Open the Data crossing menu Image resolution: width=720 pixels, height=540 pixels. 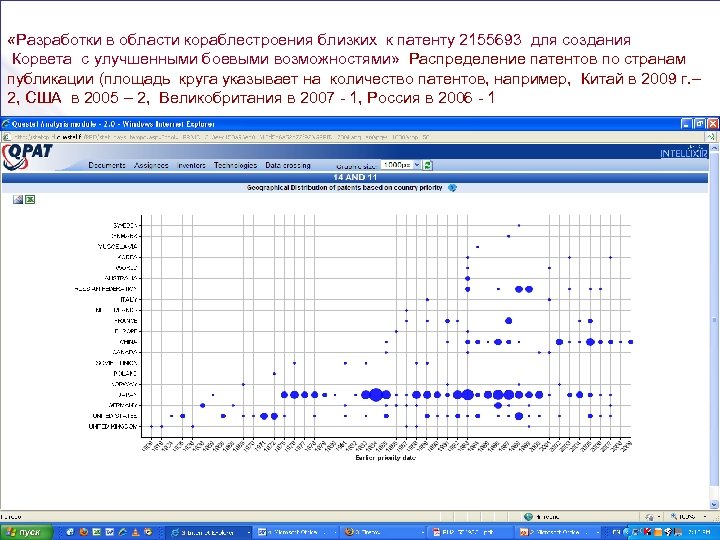[288, 165]
